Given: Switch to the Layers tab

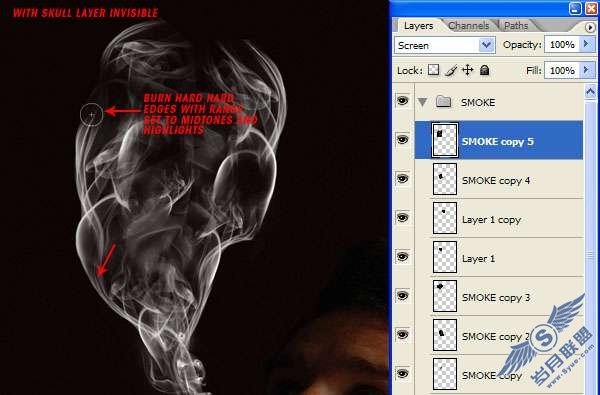Looking at the screenshot, I should pos(418,26).
